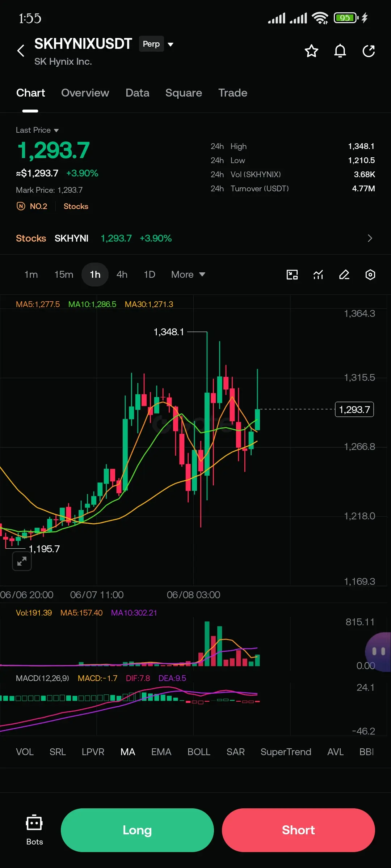Tap the Stocks category tag
The image size is (391, 868).
tap(76, 206)
